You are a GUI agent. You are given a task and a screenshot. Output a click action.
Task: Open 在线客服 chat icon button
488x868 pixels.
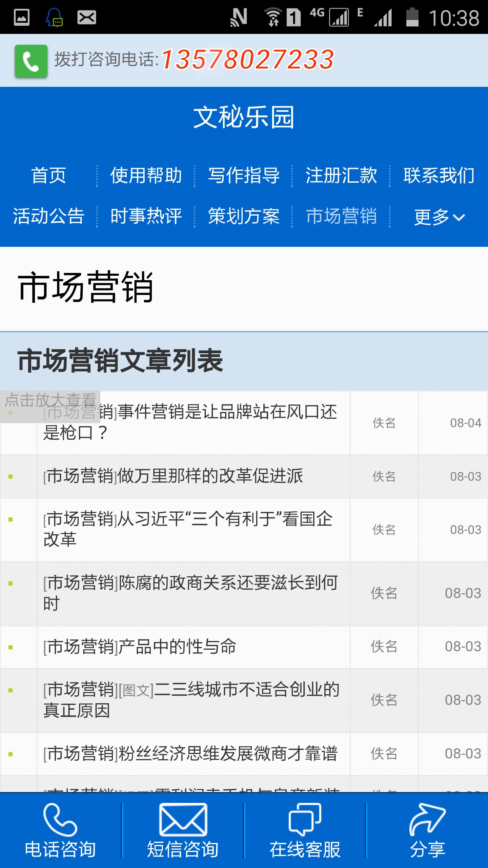point(305,830)
